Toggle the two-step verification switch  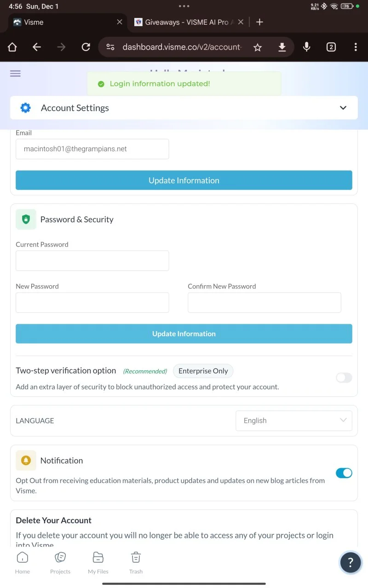[344, 378]
